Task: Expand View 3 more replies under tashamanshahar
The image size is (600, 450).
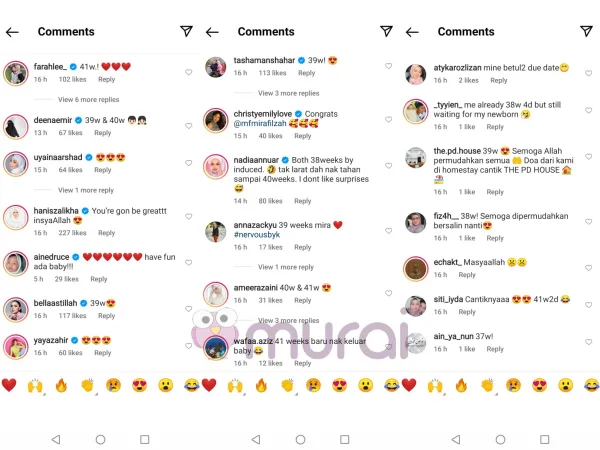Action: click(289, 93)
